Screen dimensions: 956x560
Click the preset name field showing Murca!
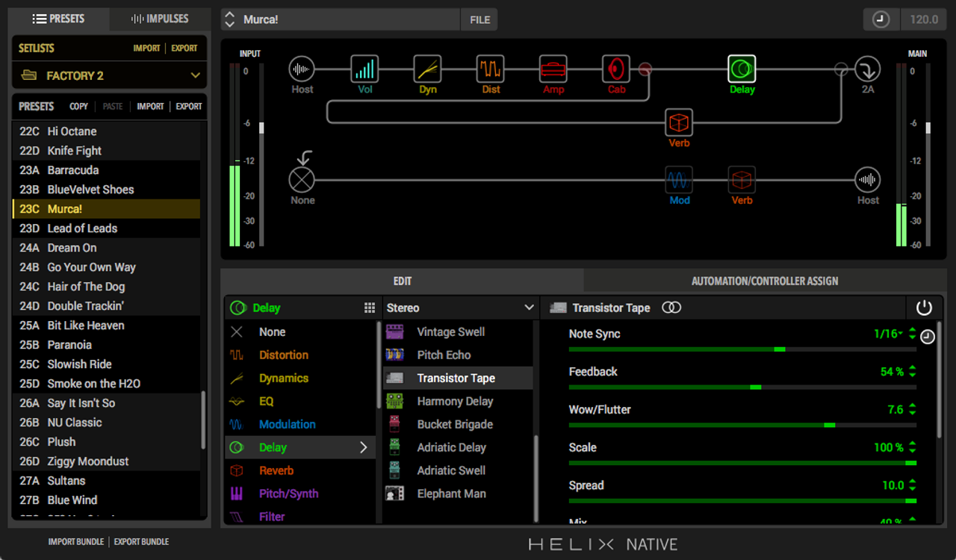pyautogui.click(x=349, y=19)
